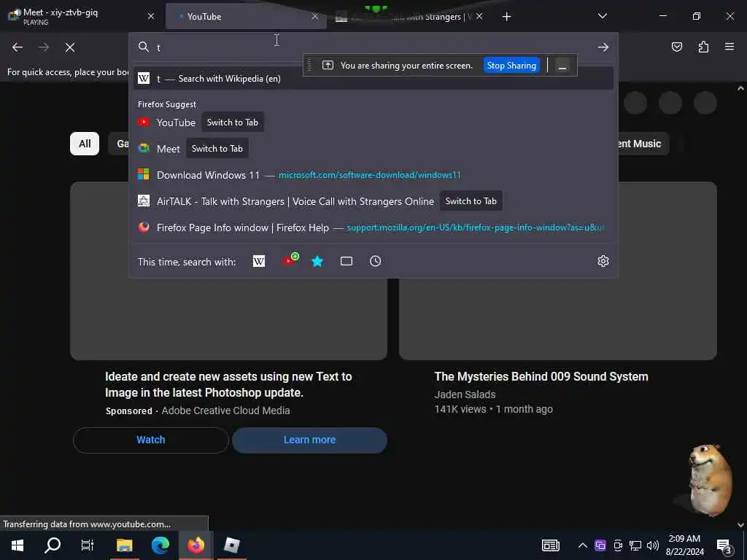Open 009 Sound System video thumbnail

click(x=558, y=319)
